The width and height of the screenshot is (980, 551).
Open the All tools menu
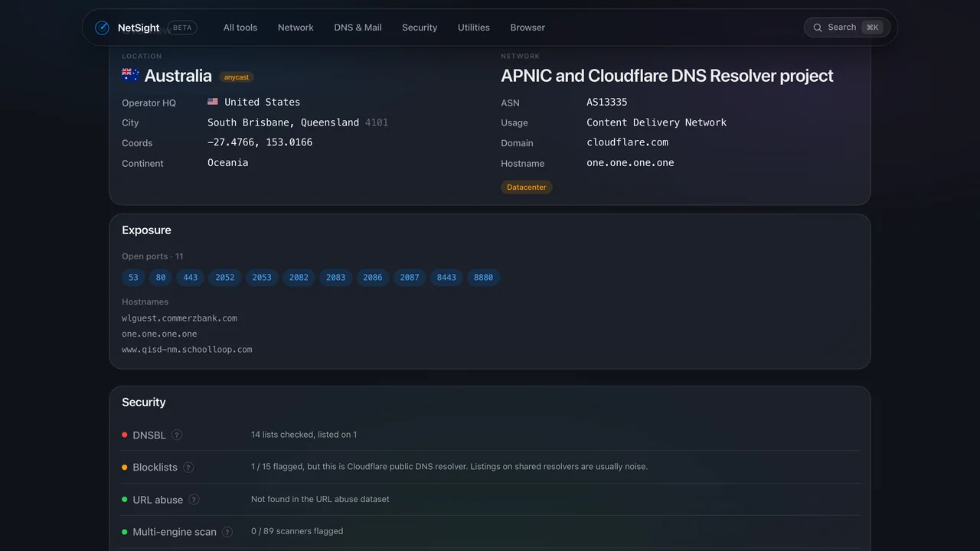[x=240, y=28]
